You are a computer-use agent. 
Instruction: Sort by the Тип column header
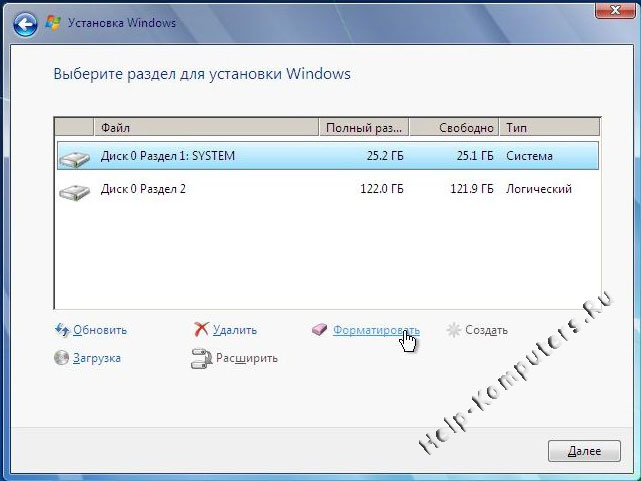coord(549,128)
